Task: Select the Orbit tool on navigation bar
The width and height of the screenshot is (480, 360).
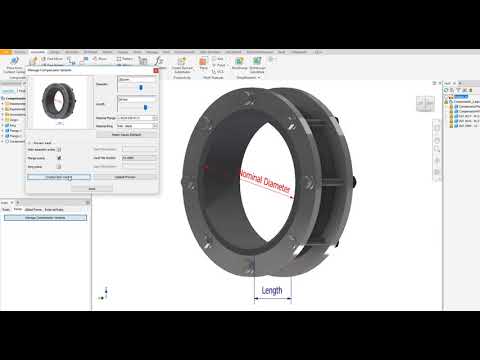Action: point(437,161)
